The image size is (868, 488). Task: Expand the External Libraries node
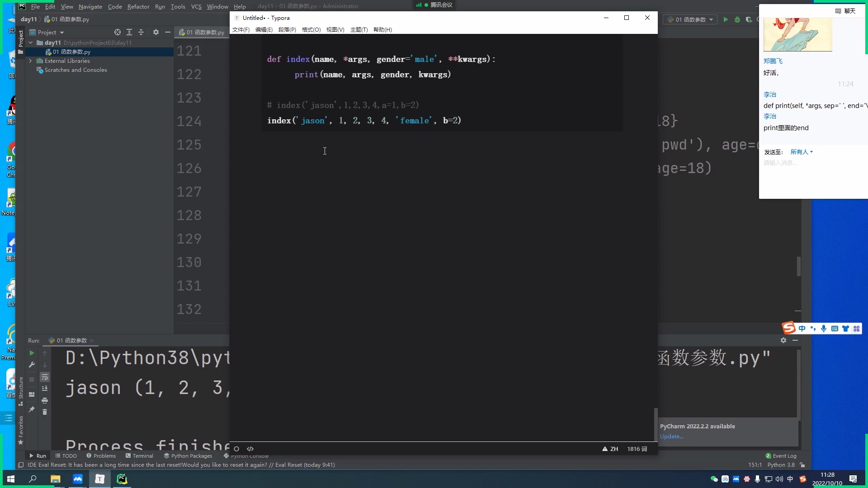30,61
